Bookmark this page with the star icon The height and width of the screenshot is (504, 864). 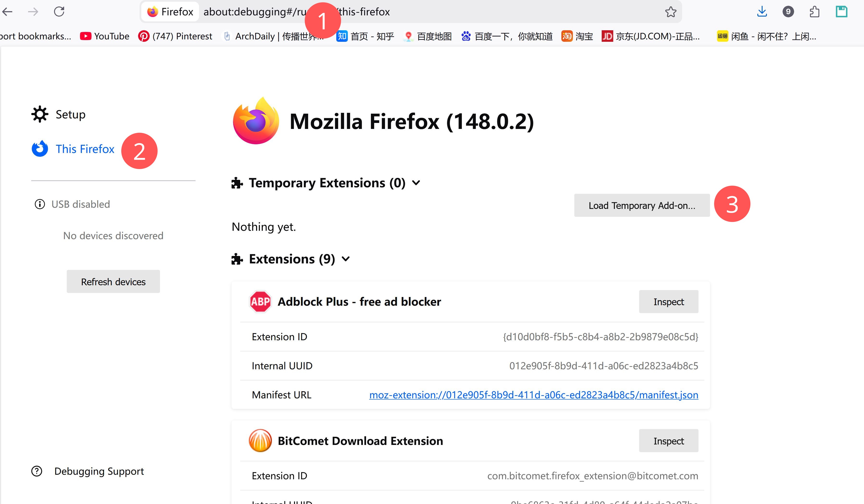coord(671,12)
